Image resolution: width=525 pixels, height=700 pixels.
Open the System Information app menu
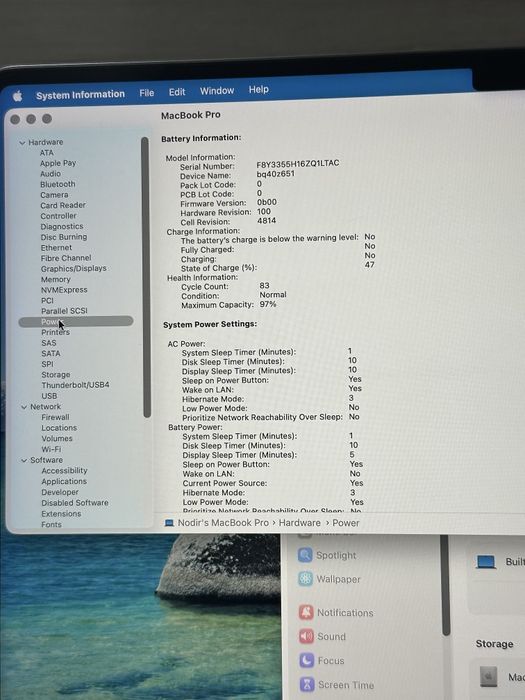click(x=80, y=95)
